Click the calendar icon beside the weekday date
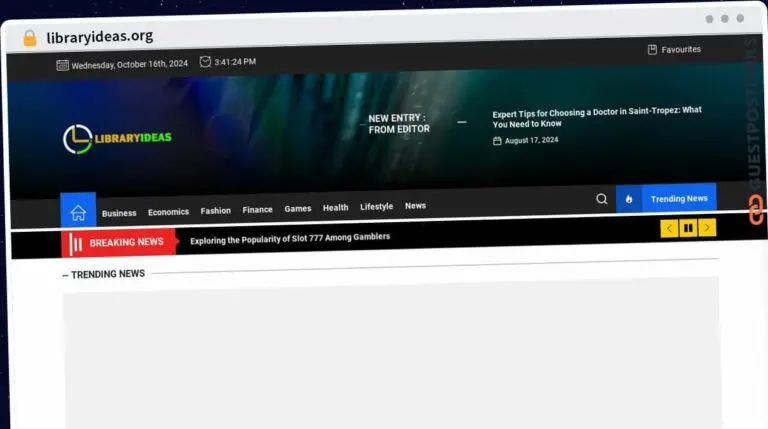Image resolution: width=768 pixels, height=429 pixels. click(62, 65)
